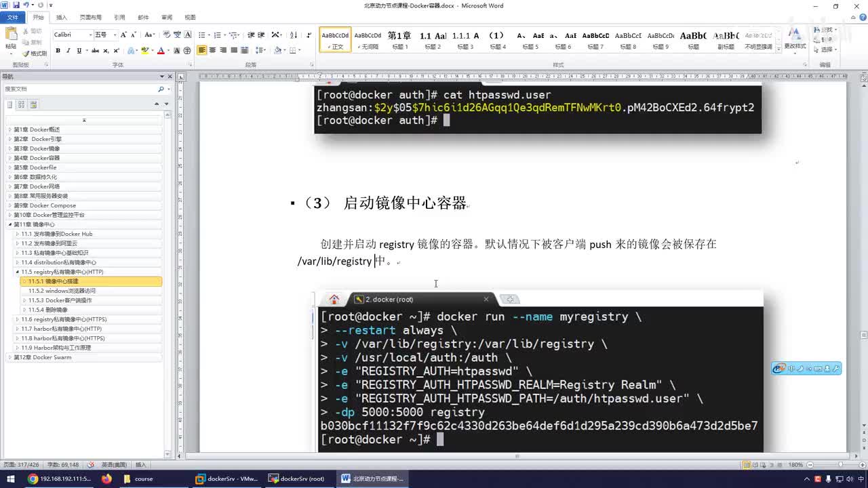Open the File (文件) tab
Screen dimensions: 868x488
tap(12, 17)
